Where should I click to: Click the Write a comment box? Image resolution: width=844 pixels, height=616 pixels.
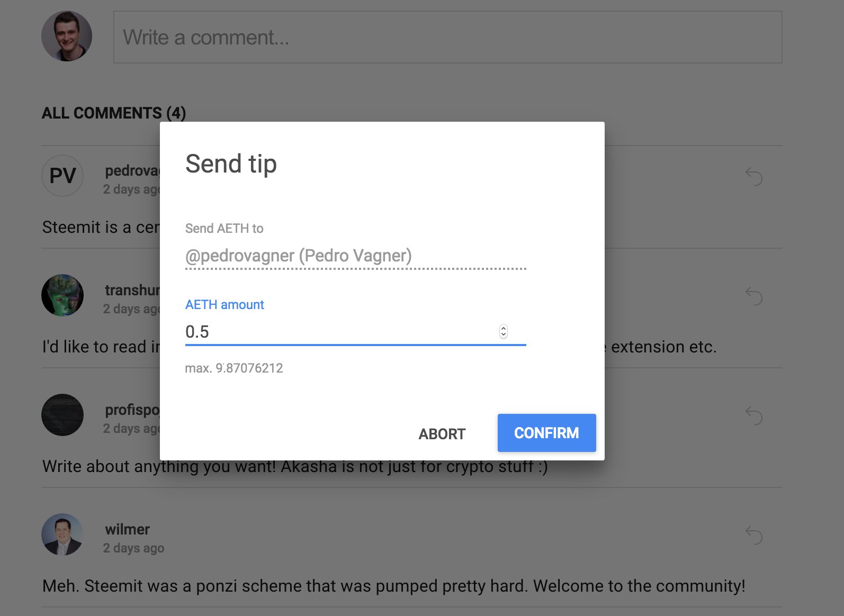[x=447, y=37]
